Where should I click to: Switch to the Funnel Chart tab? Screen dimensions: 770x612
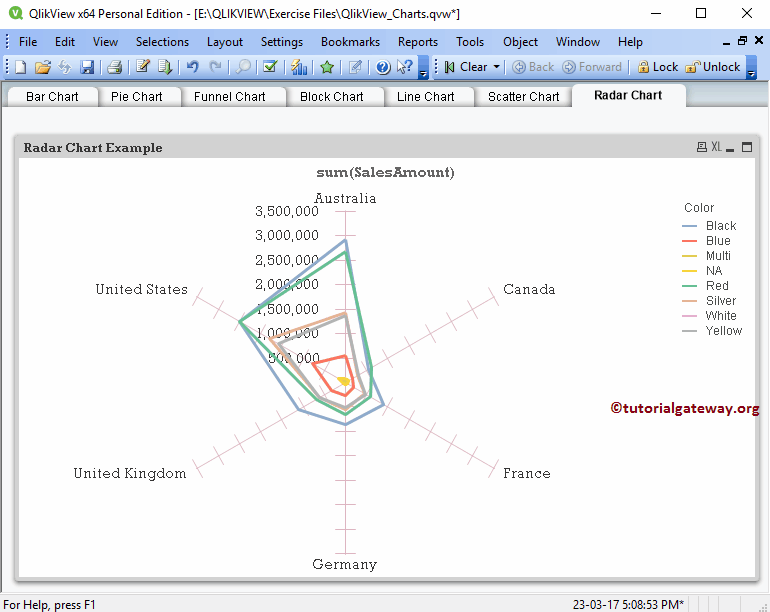click(229, 97)
